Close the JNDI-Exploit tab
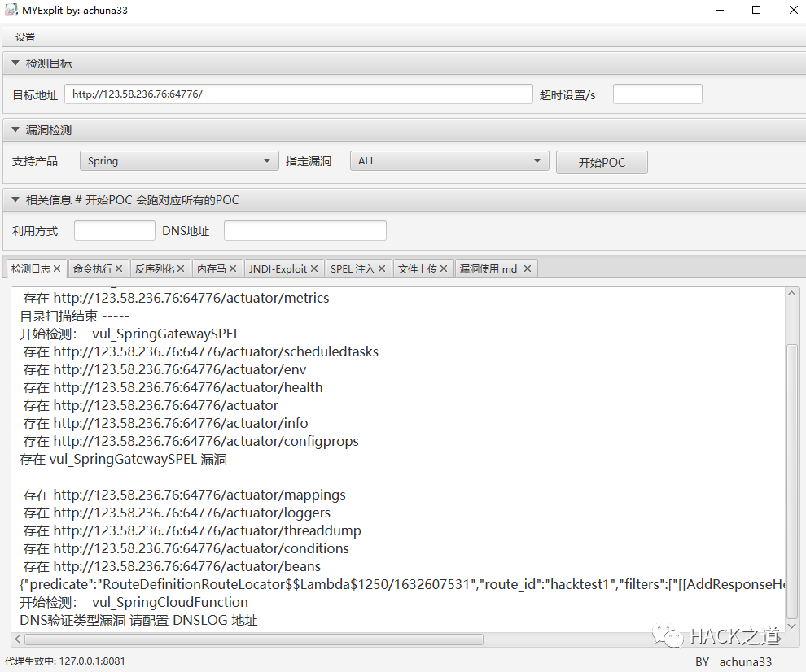Screen dimensions: 806x672 click(314, 268)
